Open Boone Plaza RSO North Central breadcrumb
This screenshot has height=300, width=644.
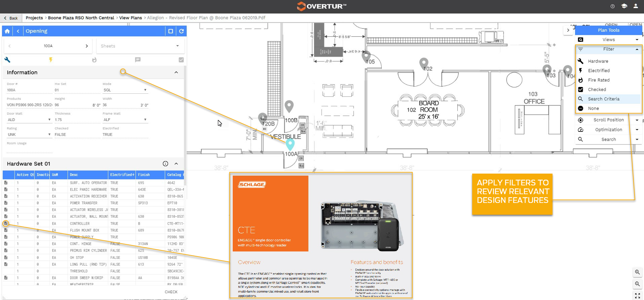[81, 18]
